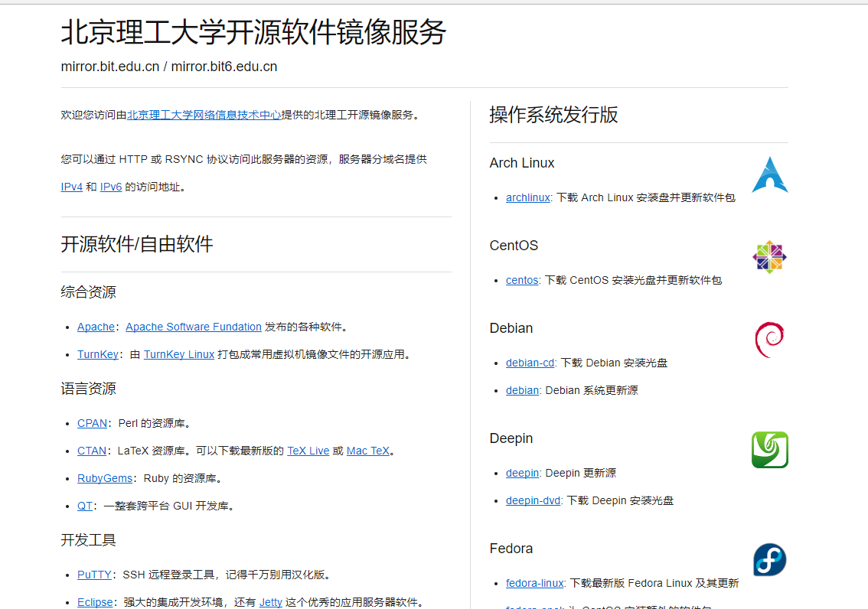
Task: Open the deepin update source link
Action: click(523, 473)
